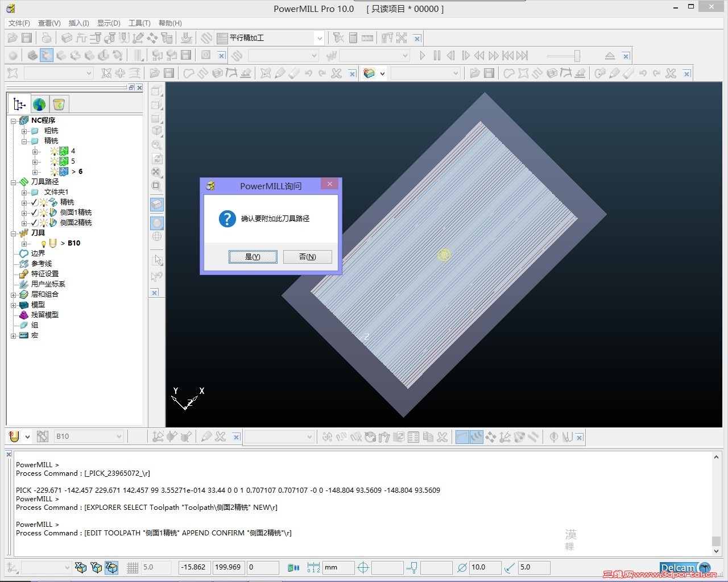Click the Save project icon in the top toolbar

coord(27,38)
